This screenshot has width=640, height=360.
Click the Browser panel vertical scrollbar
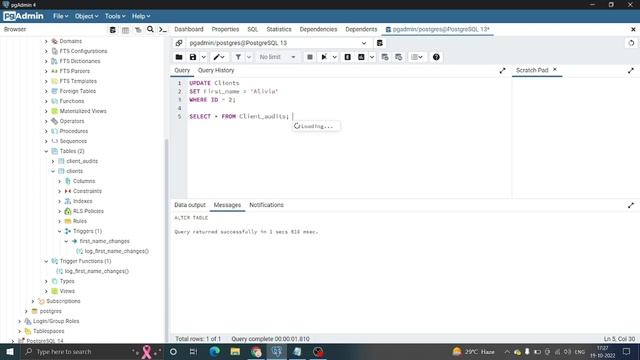click(166, 241)
